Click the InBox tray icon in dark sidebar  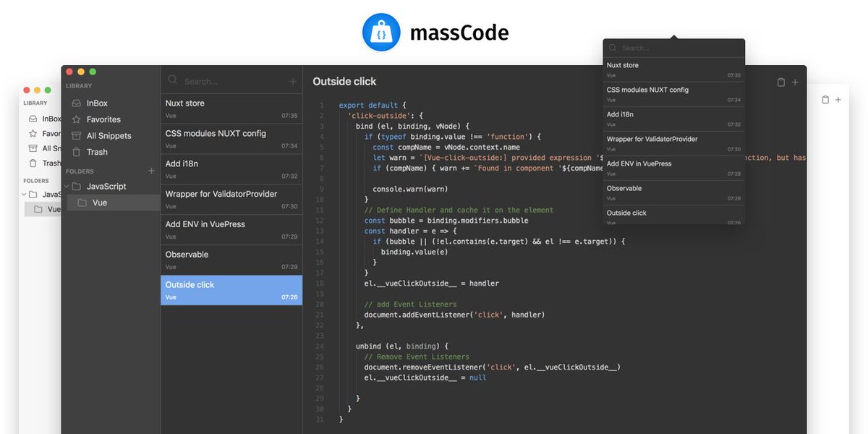pos(77,103)
